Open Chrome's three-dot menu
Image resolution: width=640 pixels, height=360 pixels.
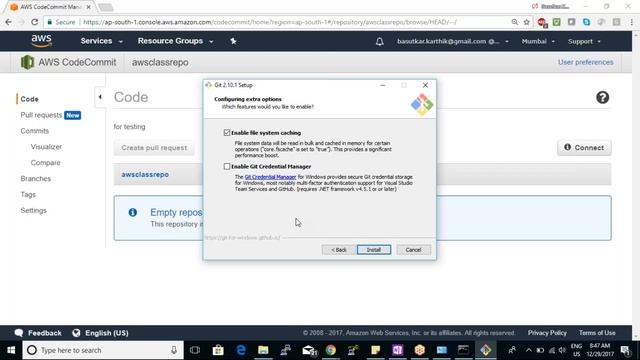tap(631, 22)
